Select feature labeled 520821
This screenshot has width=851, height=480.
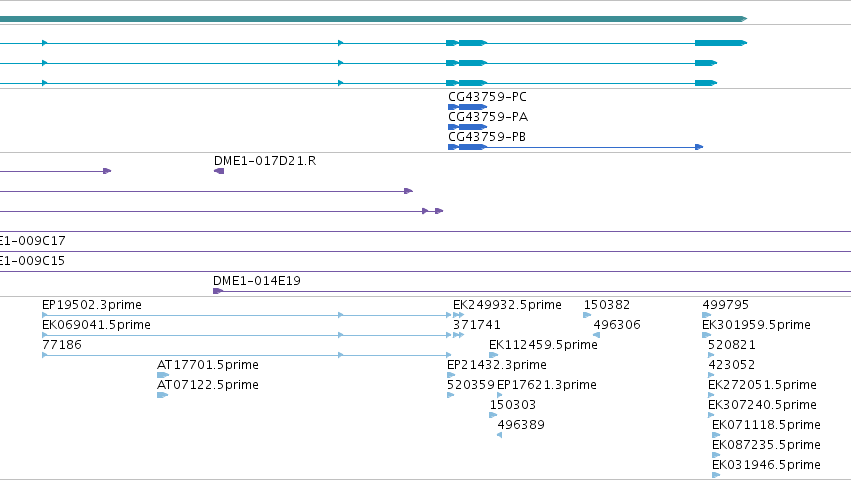(731, 345)
